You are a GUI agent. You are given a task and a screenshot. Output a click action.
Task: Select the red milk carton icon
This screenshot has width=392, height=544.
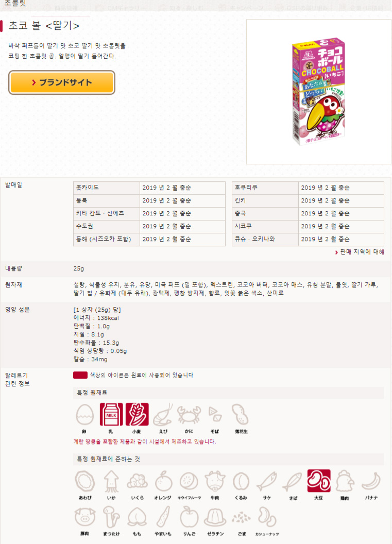pos(111,414)
